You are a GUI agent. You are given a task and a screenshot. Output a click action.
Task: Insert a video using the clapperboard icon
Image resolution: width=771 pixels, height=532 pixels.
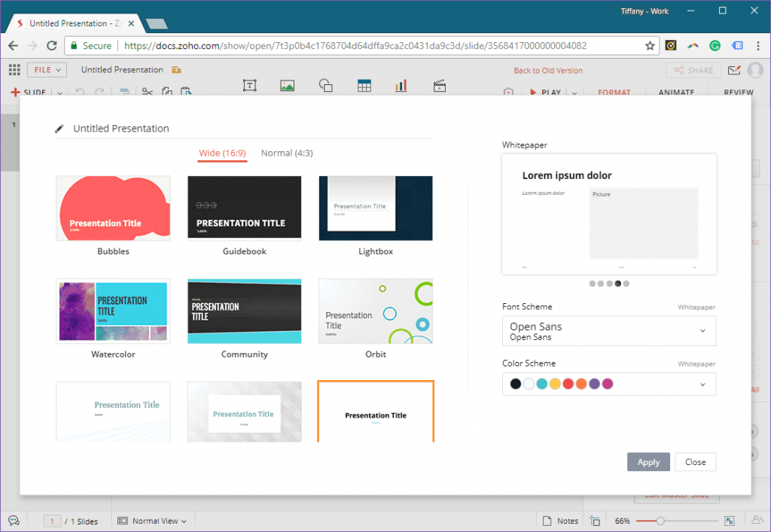(x=439, y=87)
